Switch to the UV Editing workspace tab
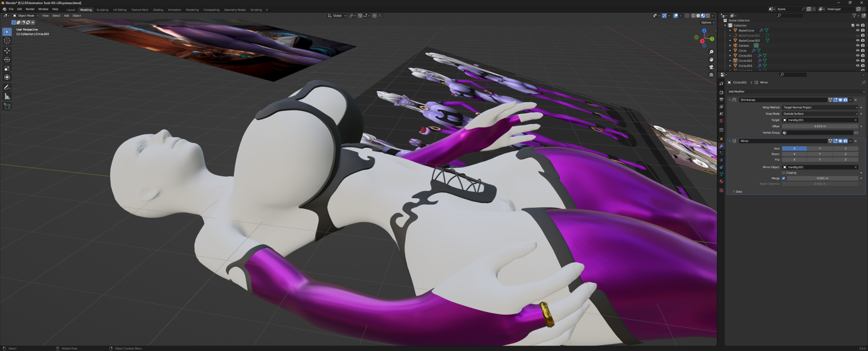 click(x=120, y=10)
